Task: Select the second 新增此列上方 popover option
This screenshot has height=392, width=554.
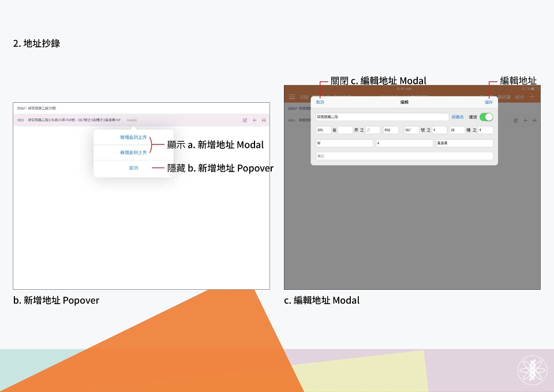Action: pos(133,152)
